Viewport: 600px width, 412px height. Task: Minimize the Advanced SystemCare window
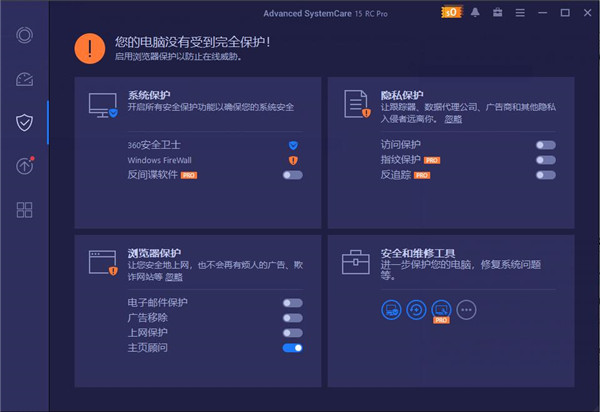coord(542,13)
